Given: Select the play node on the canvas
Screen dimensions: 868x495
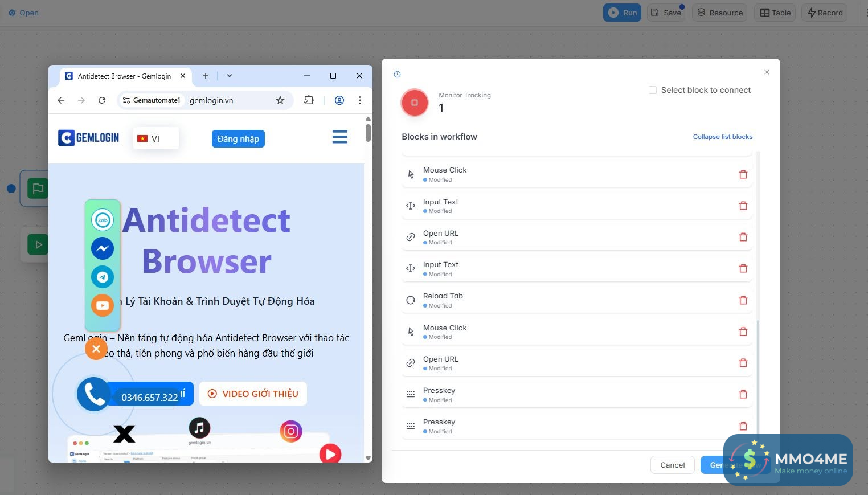Looking at the screenshot, I should pyautogui.click(x=38, y=245).
